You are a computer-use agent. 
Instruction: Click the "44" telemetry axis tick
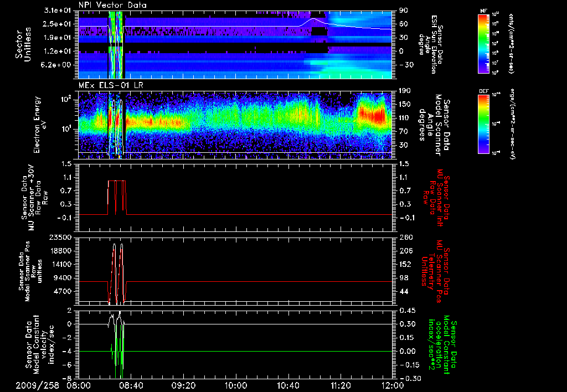coord(403,291)
